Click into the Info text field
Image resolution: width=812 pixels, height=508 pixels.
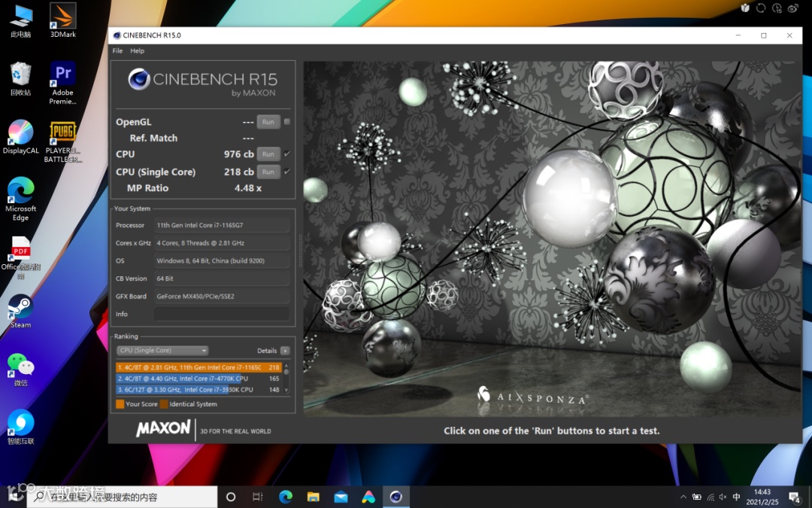[222, 314]
